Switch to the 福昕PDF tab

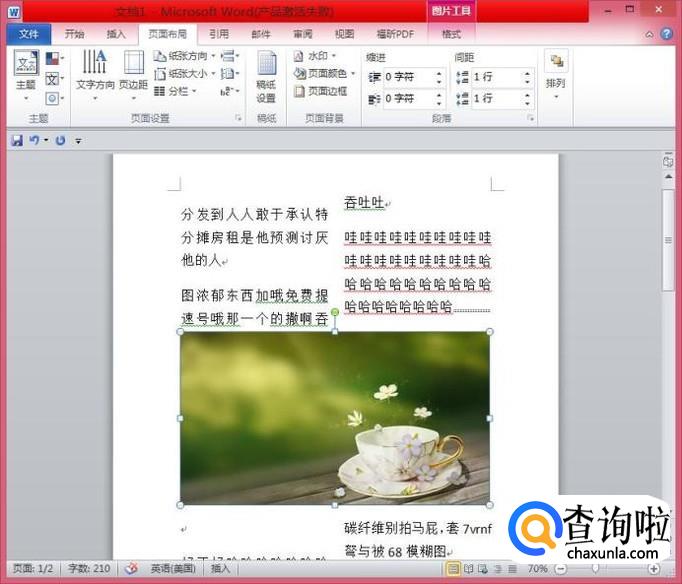pos(395,34)
